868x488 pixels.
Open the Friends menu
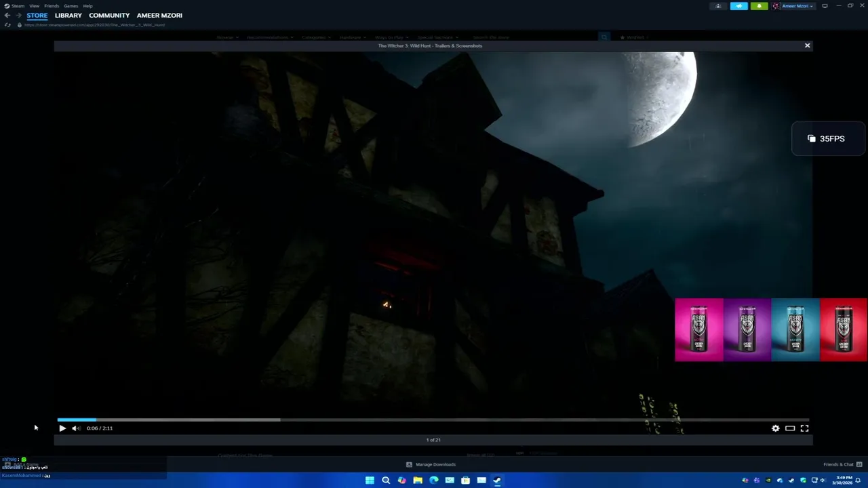tap(52, 5)
